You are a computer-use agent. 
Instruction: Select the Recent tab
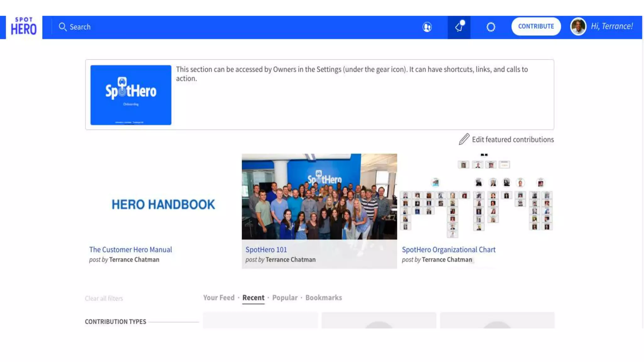point(253,298)
